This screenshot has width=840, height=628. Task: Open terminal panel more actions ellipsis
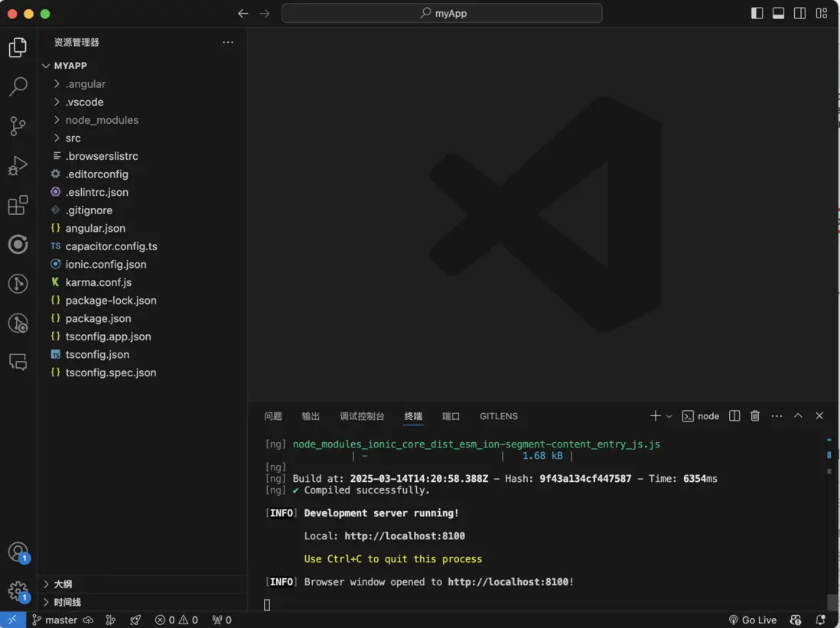[777, 416]
